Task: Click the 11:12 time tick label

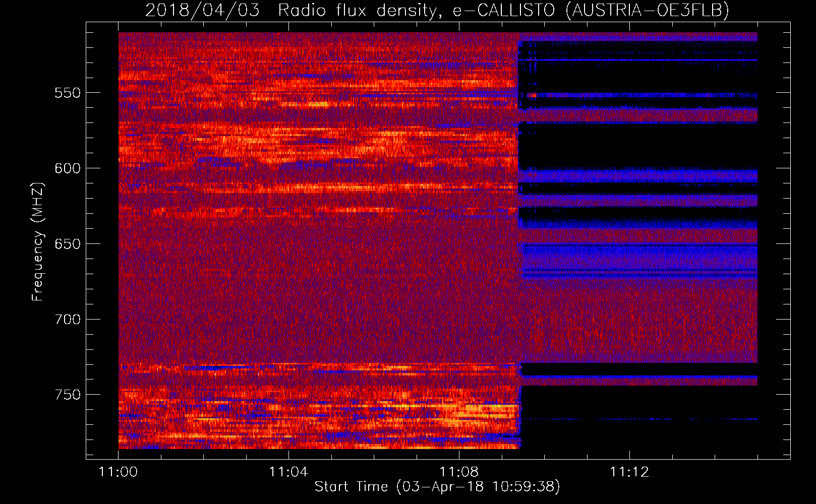Action: tap(629, 472)
